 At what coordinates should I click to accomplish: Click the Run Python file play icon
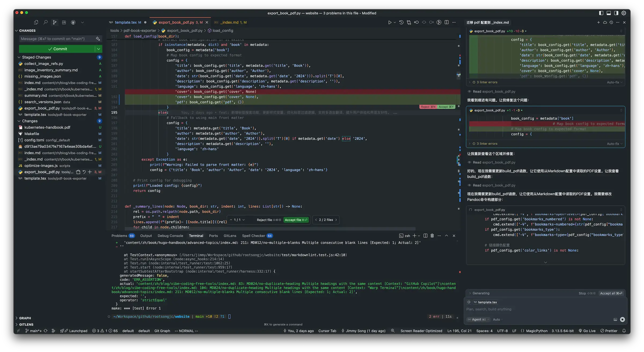point(390,22)
